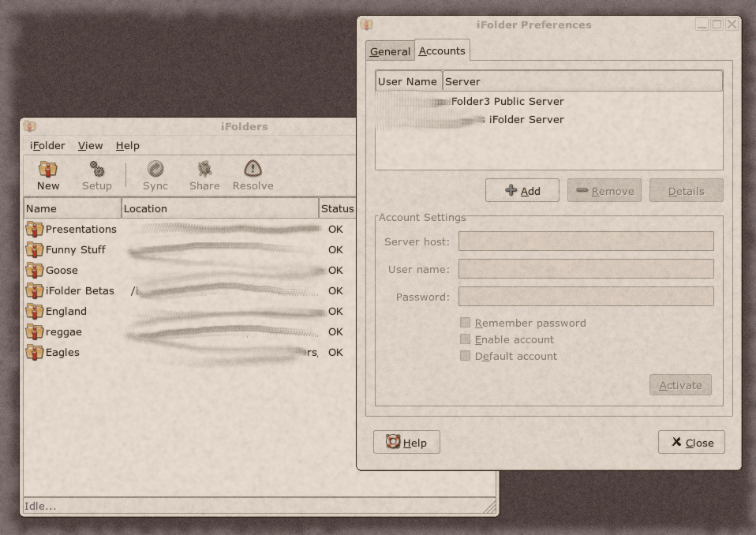Click the Add account button
This screenshot has height=535, width=756.
tap(522, 191)
